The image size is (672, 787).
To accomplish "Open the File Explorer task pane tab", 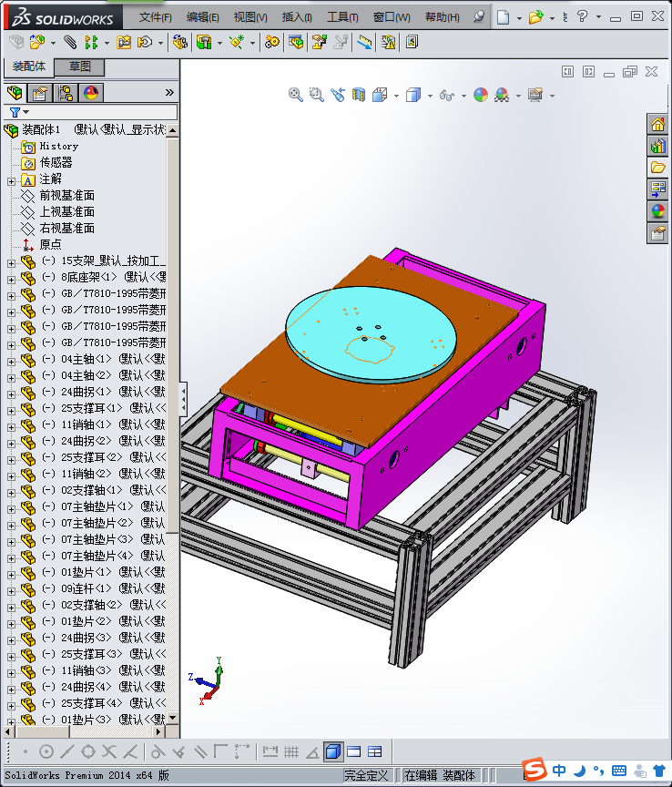I will 657,168.
